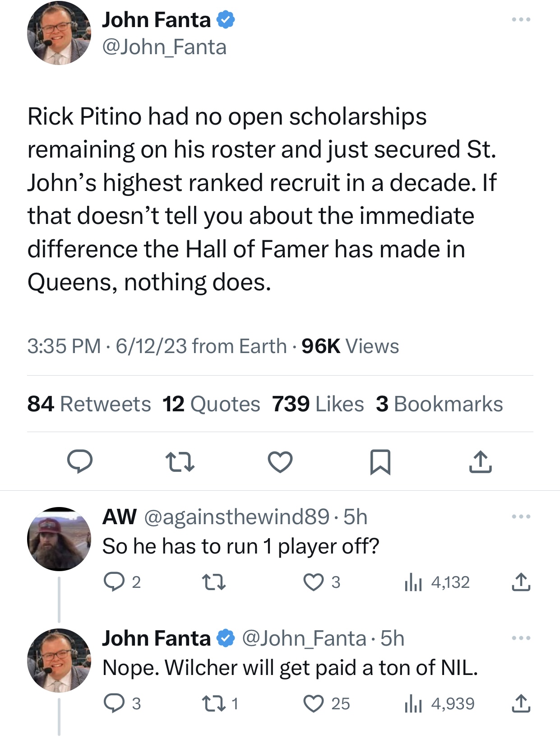Open more options on AW's reply
Image resolution: width=560 pixels, height=740 pixels.
(521, 517)
